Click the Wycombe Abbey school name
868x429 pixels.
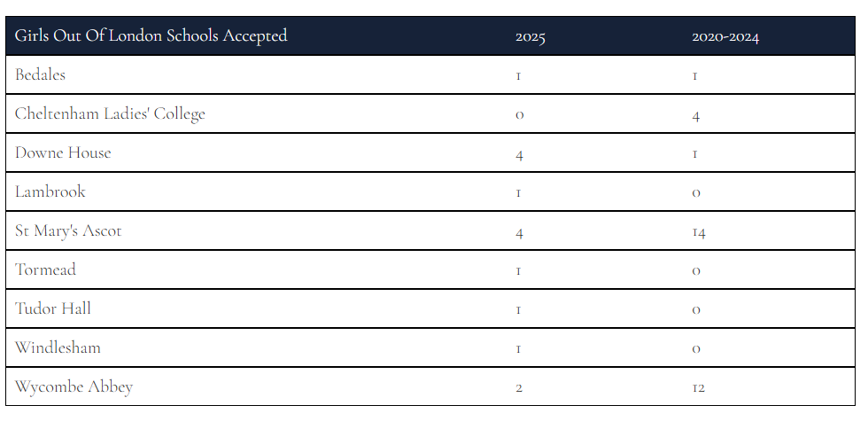[74, 387]
